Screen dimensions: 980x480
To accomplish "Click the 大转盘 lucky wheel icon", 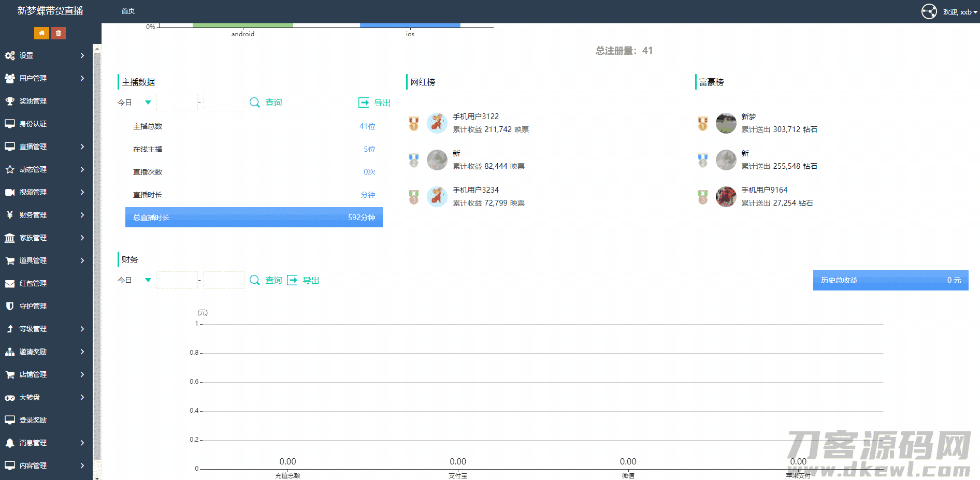I will click(x=10, y=397).
